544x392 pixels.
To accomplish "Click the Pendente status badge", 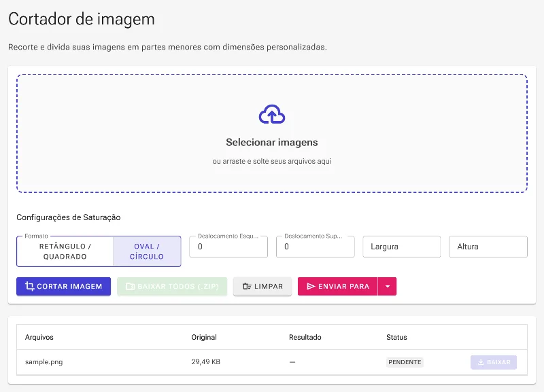I will (405, 362).
